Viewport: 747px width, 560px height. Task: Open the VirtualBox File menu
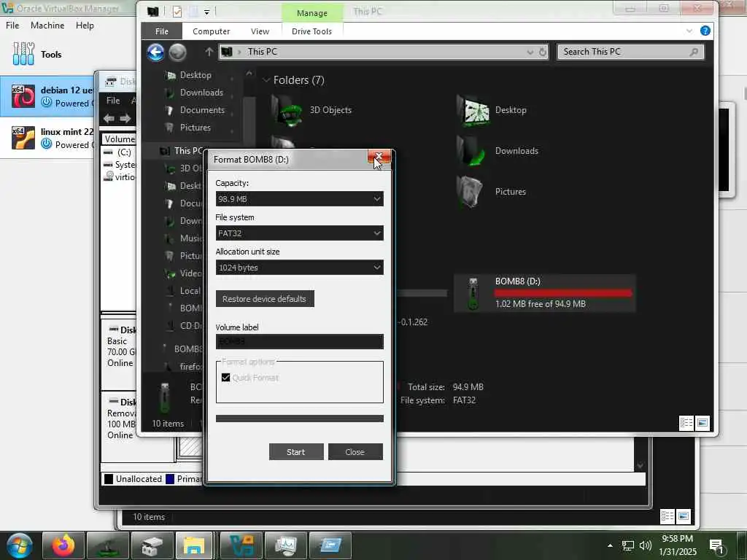[12, 26]
